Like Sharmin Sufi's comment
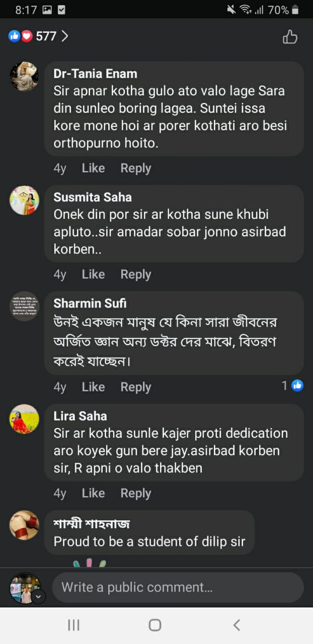This screenshot has width=313, height=644. [93, 387]
